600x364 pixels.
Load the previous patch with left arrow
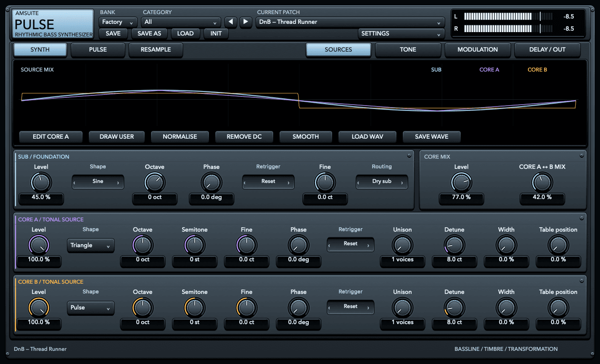[x=230, y=22]
